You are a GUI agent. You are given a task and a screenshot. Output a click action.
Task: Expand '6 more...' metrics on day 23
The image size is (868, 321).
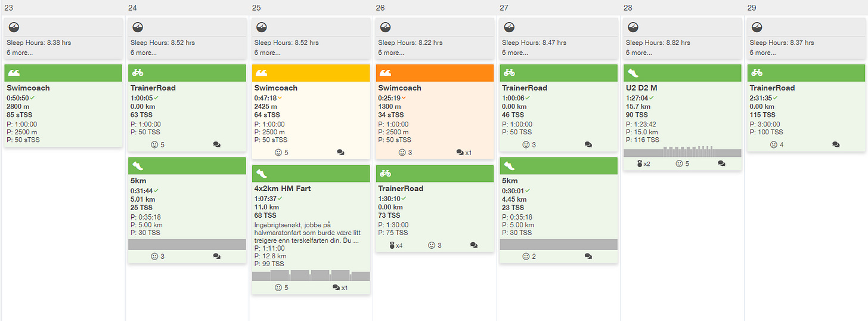pos(20,53)
